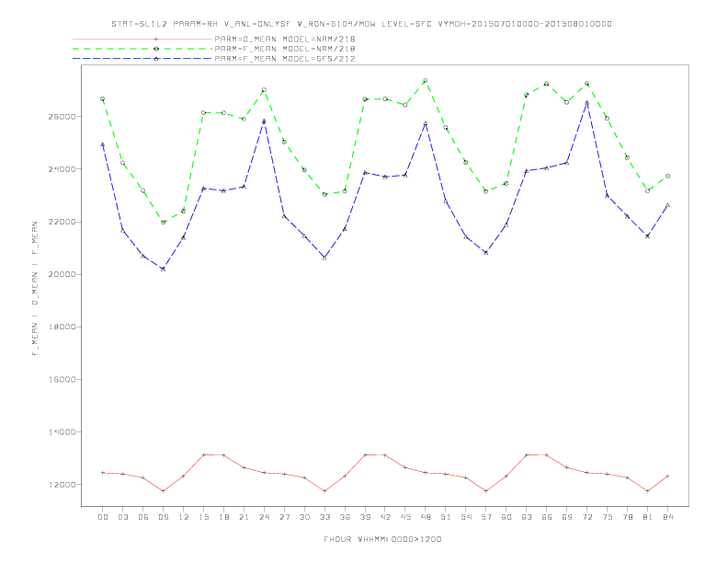Click x-axis tick label 51
Image resolution: width=728 pixels, height=563 pixels.
[x=446, y=517]
